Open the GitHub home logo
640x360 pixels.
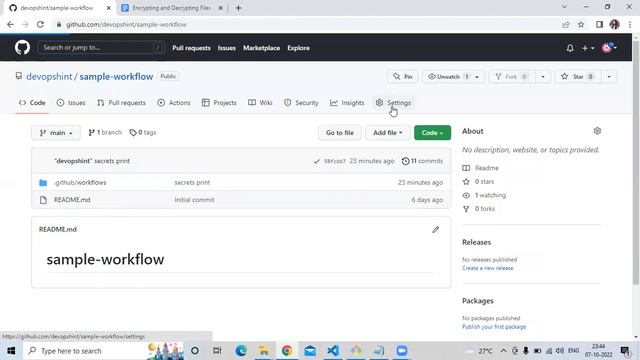(22, 48)
